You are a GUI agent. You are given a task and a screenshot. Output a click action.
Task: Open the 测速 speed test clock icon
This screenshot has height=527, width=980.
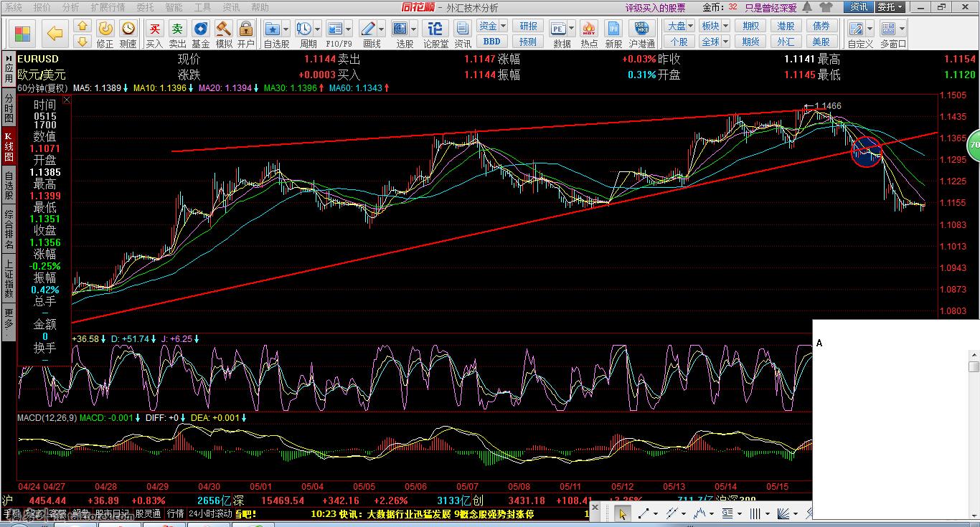coord(128,29)
